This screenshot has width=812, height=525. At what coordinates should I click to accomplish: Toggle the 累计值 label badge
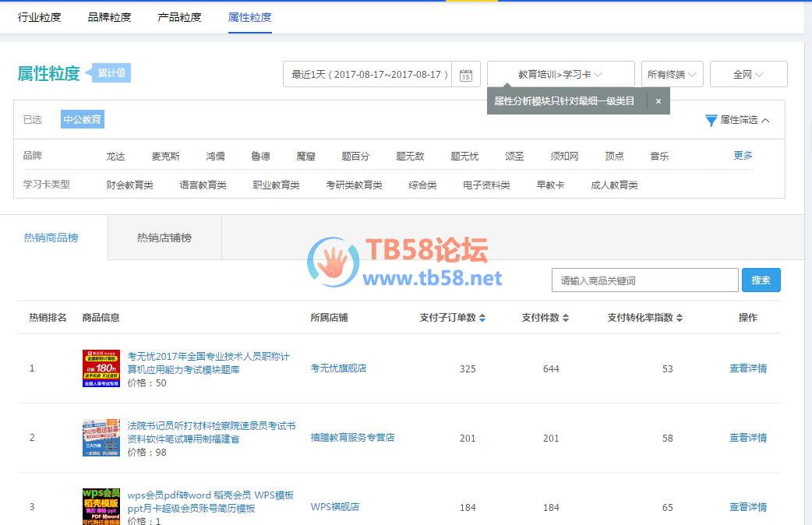point(111,73)
